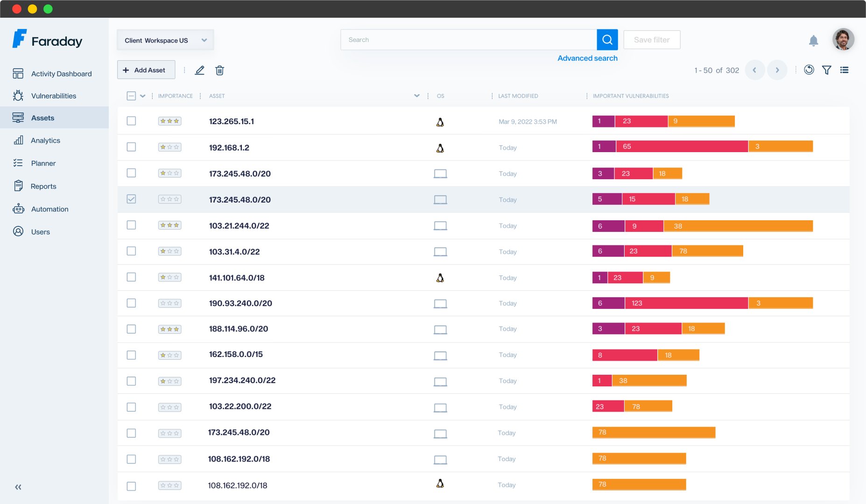Open the Automation sidebar item

(x=49, y=209)
